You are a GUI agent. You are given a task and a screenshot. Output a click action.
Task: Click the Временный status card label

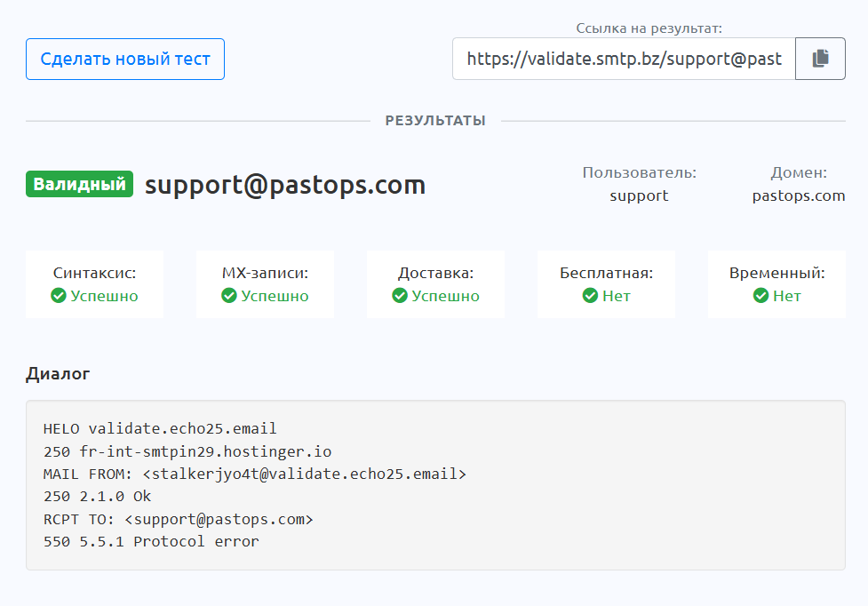(776, 273)
